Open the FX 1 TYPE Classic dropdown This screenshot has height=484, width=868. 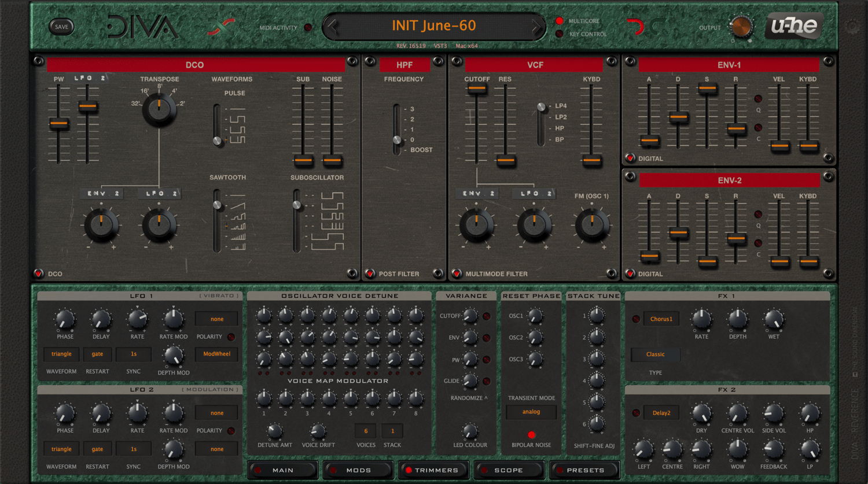tap(655, 354)
